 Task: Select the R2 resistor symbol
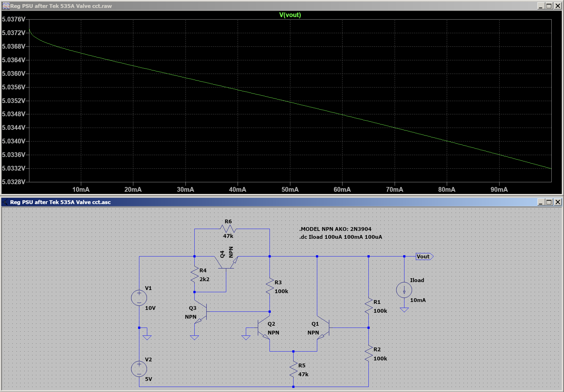(x=368, y=353)
